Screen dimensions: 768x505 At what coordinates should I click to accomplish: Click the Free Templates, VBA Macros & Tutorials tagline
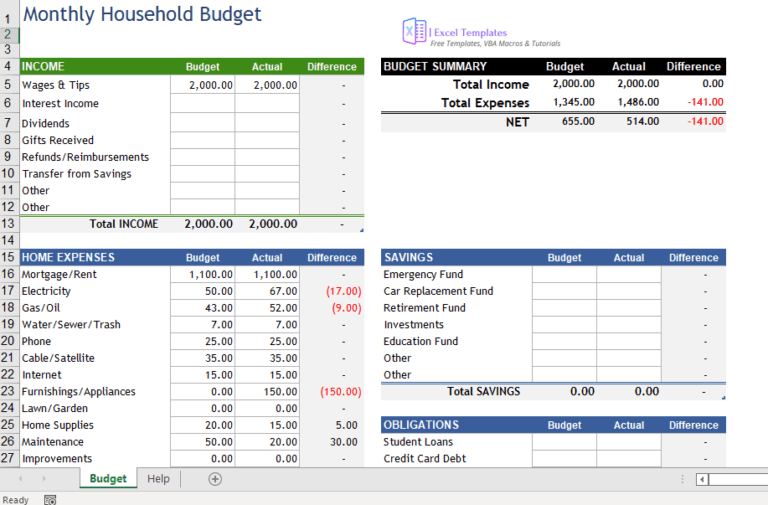click(495, 44)
